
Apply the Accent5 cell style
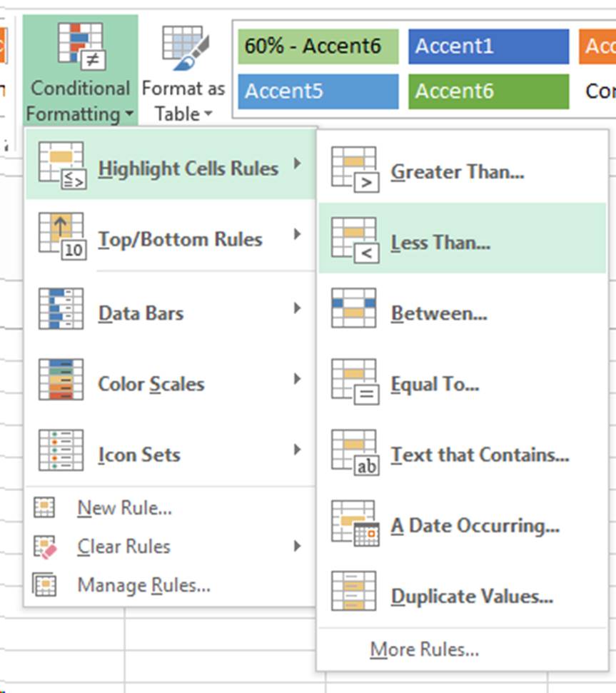pos(318,91)
